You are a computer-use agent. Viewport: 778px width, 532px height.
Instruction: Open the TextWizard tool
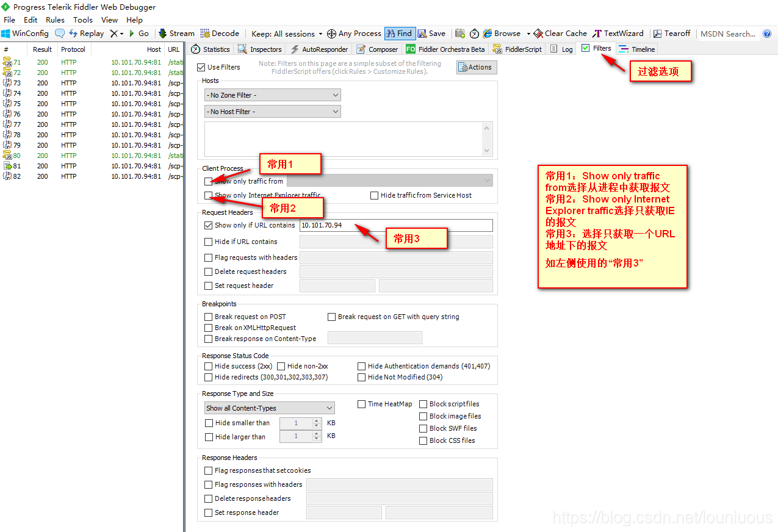coord(618,34)
